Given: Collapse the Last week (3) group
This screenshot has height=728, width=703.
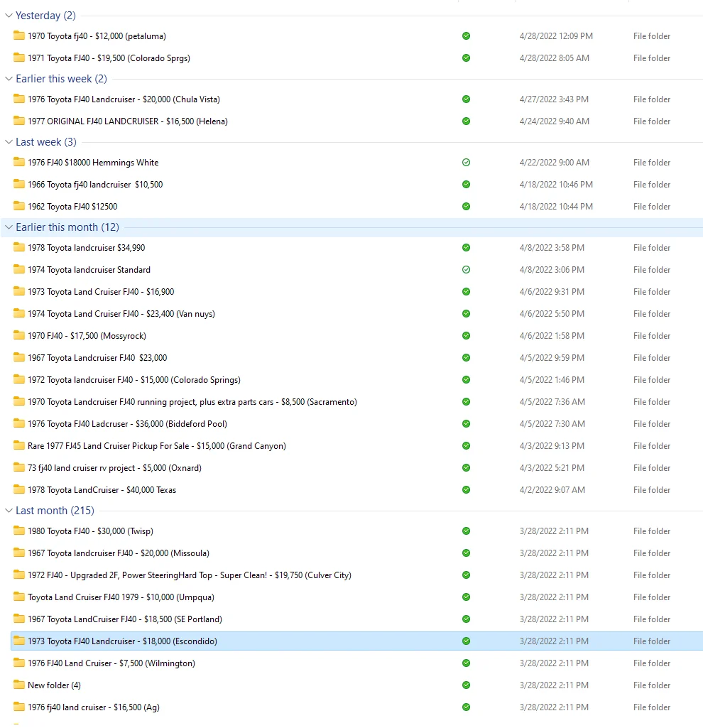Looking at the screenshot, I should 9,142.
